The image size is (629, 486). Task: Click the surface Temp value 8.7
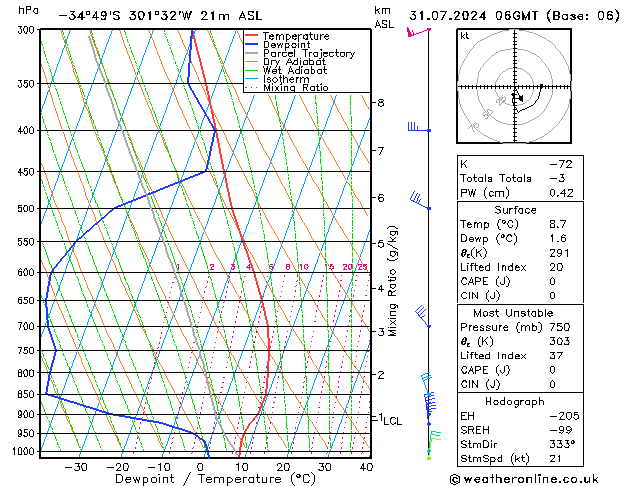558,224
